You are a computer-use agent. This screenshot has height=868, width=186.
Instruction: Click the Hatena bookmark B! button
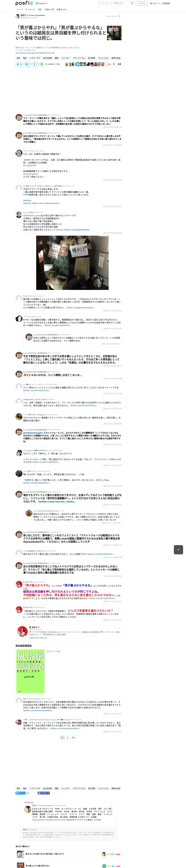pyautogui.click(x=27, y=64)
